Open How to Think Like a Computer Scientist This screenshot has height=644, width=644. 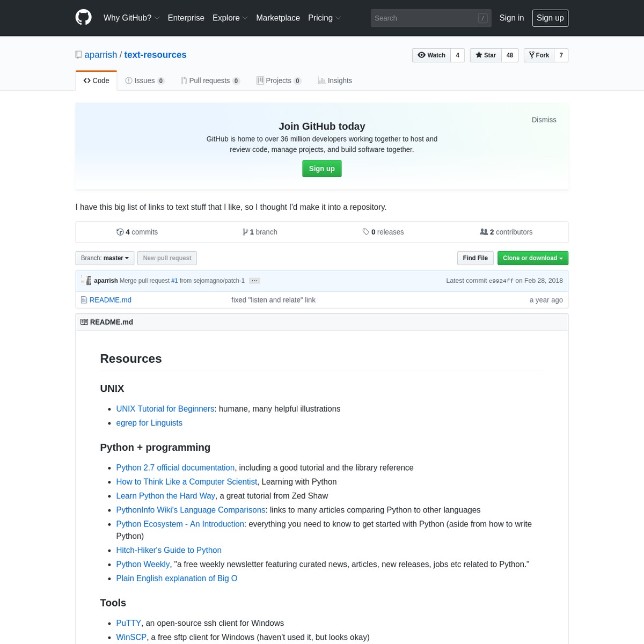187,482
